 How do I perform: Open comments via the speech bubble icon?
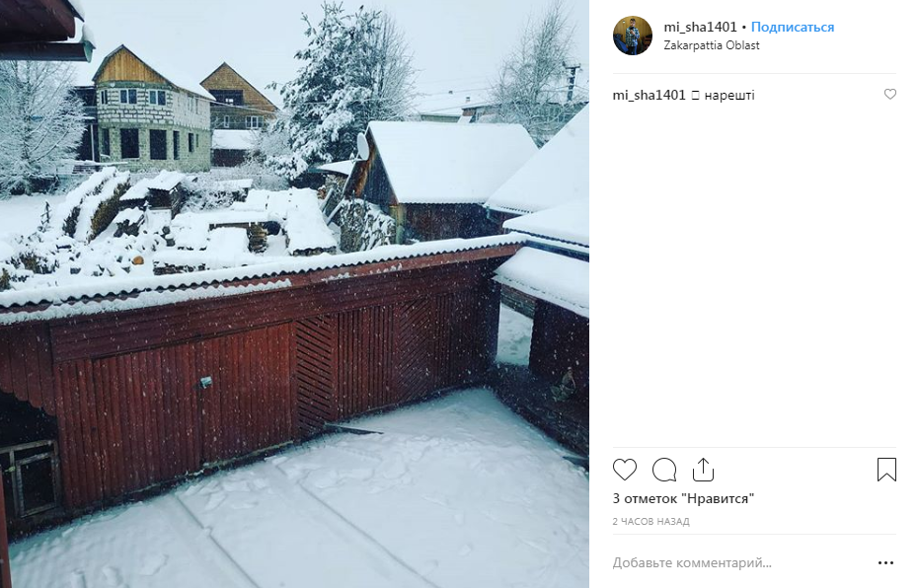664,470
